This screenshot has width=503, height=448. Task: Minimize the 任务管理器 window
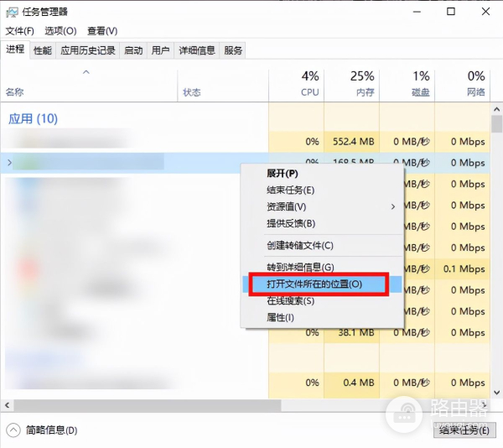pos(417,12)
